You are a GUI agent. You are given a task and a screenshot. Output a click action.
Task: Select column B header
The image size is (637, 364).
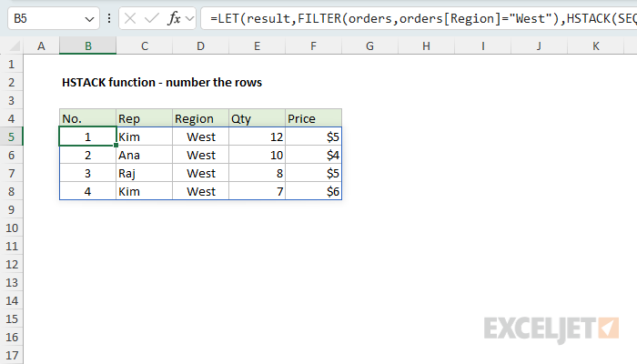point(87,45)
